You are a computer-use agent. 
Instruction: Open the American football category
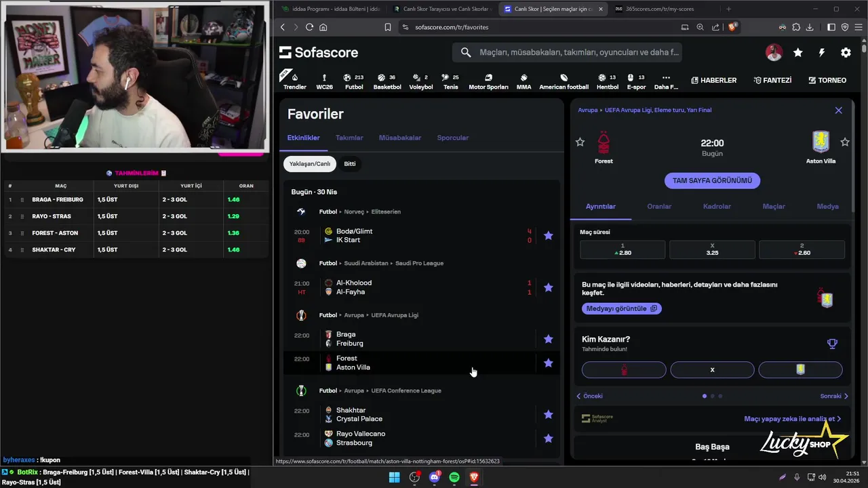click(x=564, y=81)
